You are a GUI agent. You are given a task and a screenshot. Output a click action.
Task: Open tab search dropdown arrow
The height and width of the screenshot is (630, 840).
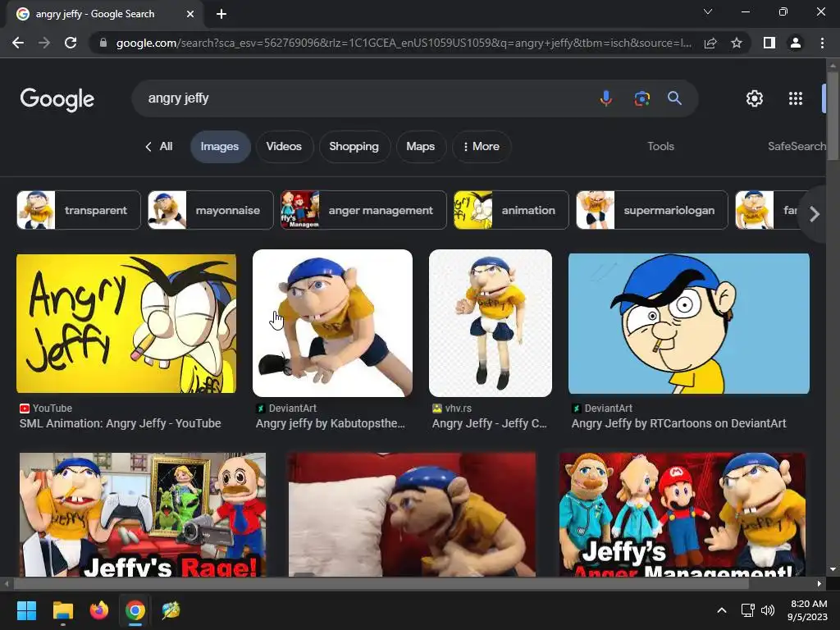point(708,11)
